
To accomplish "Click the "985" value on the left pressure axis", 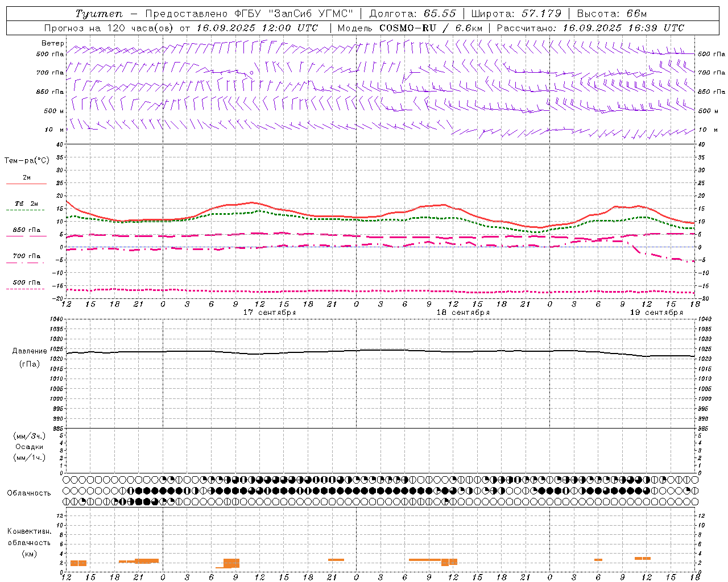I will pyautogui.click(x=58, y=429).
